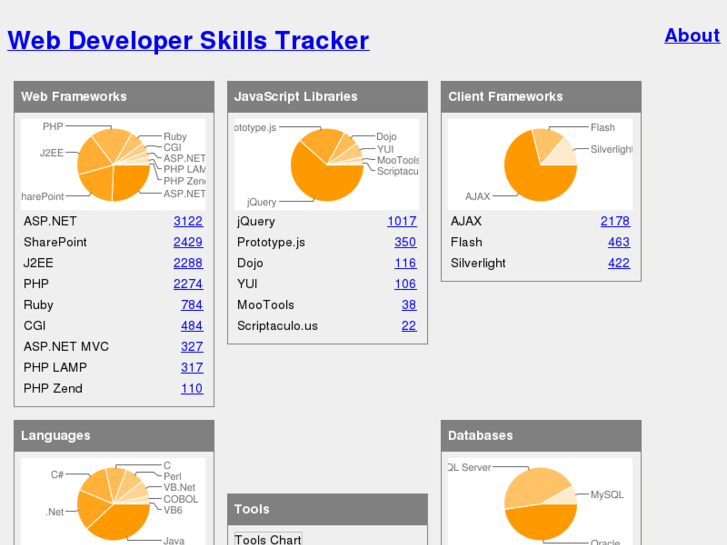Open the ASP.NET count 3122 link
This screenshot has height=545, width=727.
coord(188,221)
